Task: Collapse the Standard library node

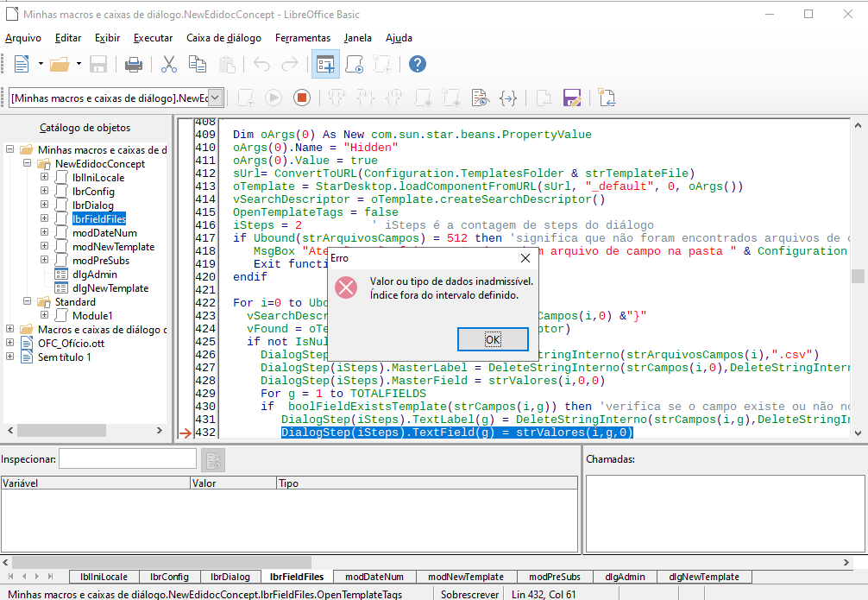Action: coord(27,300)
